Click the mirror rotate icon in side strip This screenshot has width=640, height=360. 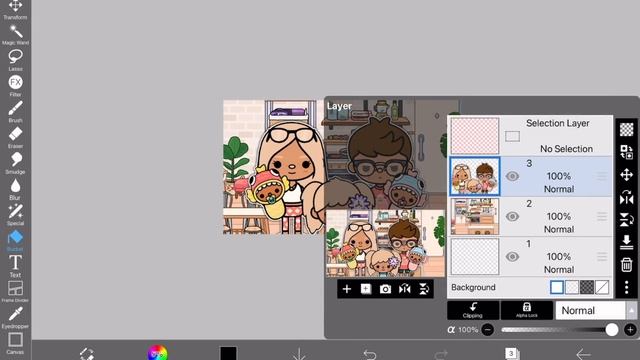click(627, 198)
